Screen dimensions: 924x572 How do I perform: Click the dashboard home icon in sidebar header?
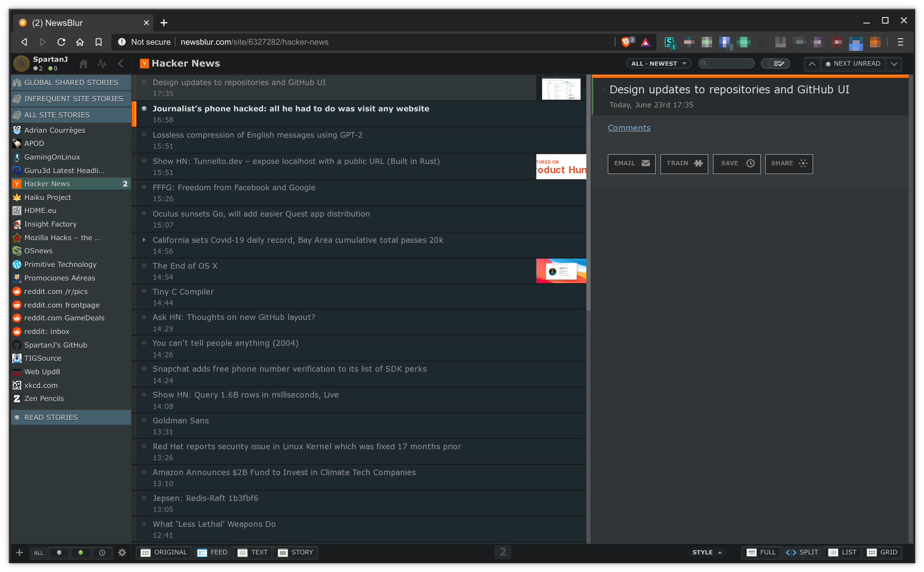(x=83, y=64)
